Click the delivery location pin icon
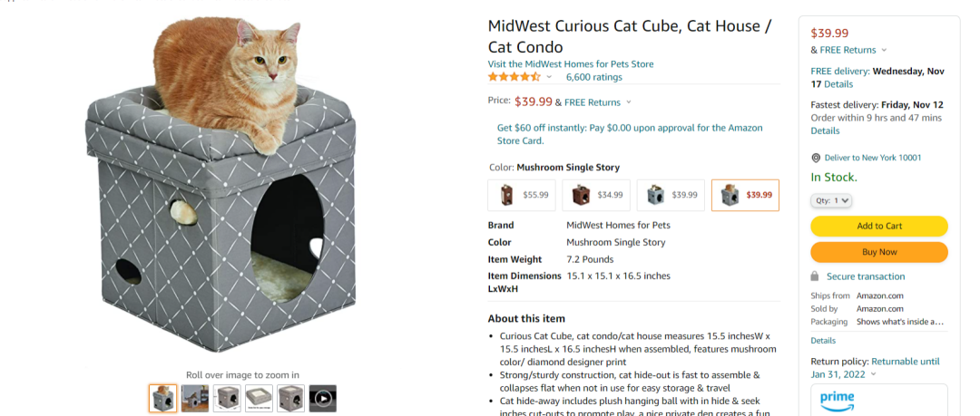The image size is (980, 416). pos(816,158)
